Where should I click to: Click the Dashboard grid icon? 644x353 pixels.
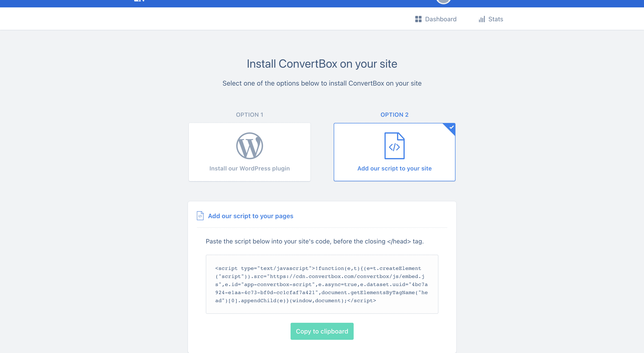418,19
